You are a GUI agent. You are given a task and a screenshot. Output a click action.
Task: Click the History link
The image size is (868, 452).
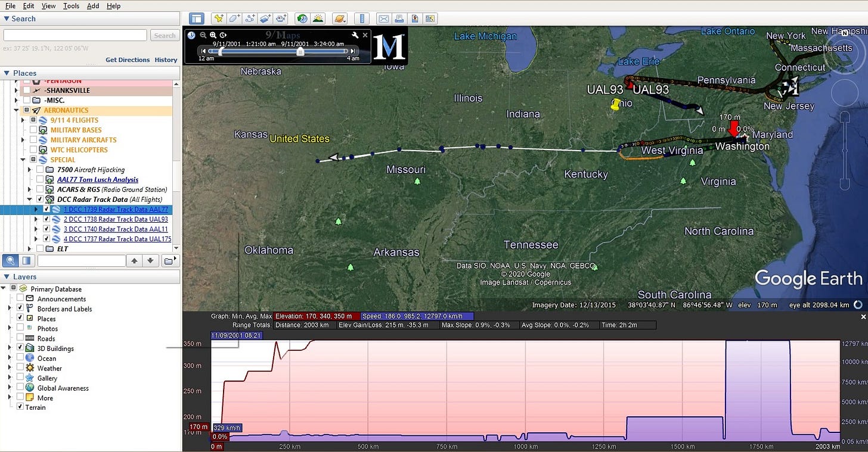click(x=166, y=60)
